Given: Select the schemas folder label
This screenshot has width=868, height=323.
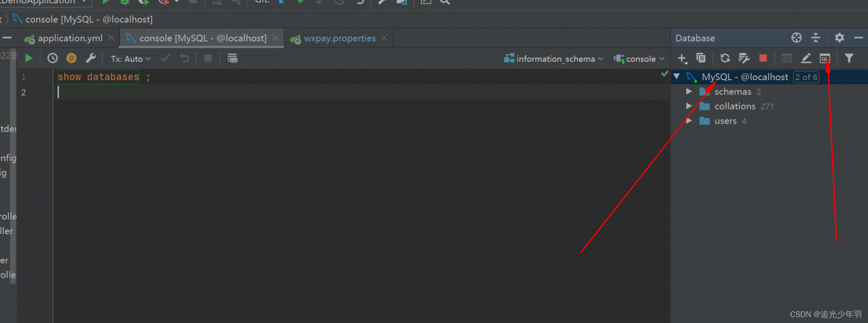Looking at the screenshot, I should [x=732, y=92].
